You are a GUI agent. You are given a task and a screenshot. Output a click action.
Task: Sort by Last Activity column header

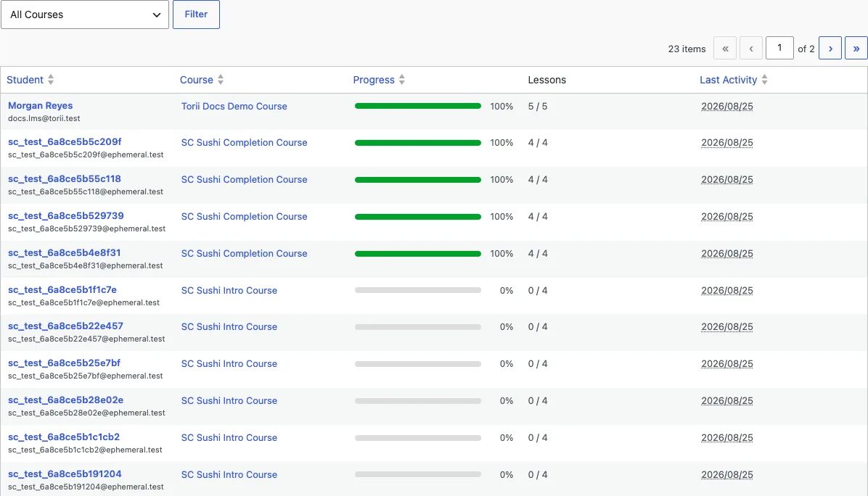click(x=728, y=80)
